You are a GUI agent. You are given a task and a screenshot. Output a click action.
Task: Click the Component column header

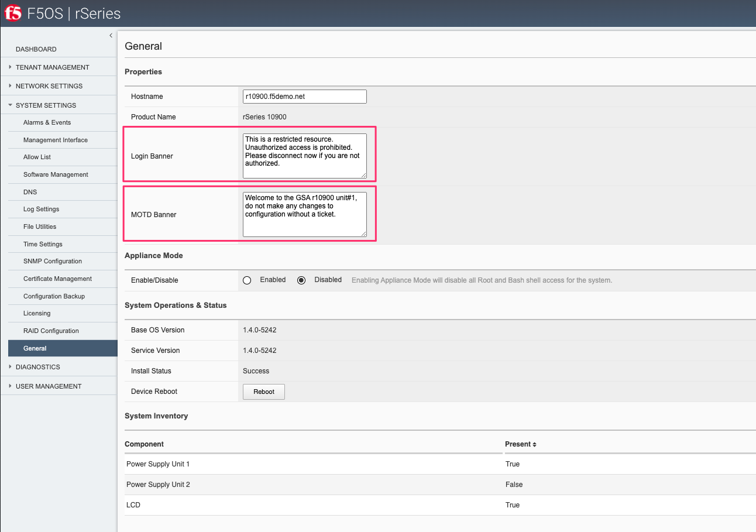tap(145, 444)
